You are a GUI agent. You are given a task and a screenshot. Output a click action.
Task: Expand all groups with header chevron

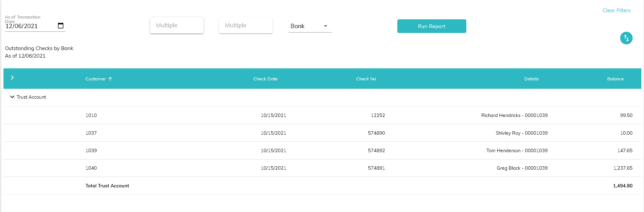point(12,78)
